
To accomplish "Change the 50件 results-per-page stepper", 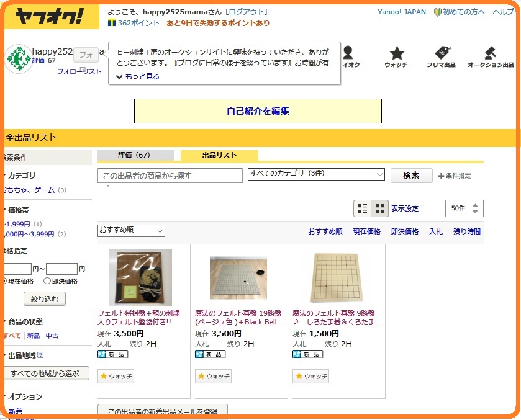I will click(464, 208).
